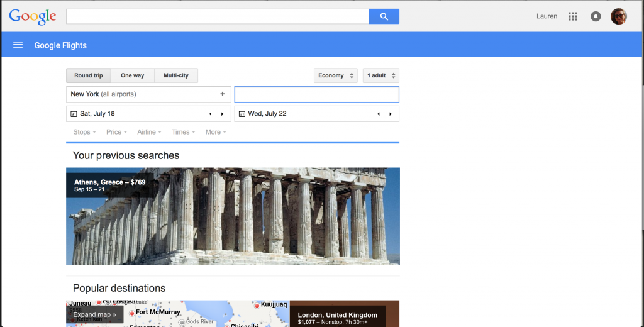Move return date one day later
This screenshot has width=644, height=327.
tap(391, 114)
